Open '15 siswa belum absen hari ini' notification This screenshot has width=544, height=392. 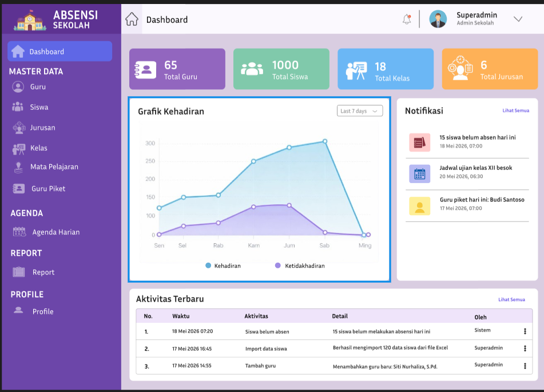click(x=478, y=137)
